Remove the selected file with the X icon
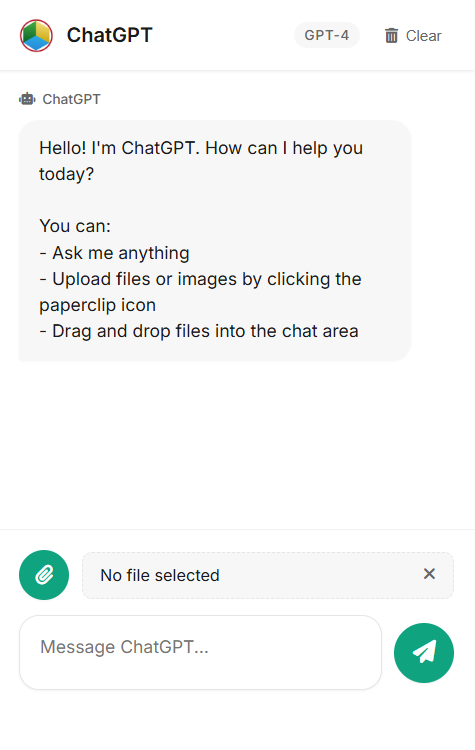This screenshot has width=475, height=750. 429,574
